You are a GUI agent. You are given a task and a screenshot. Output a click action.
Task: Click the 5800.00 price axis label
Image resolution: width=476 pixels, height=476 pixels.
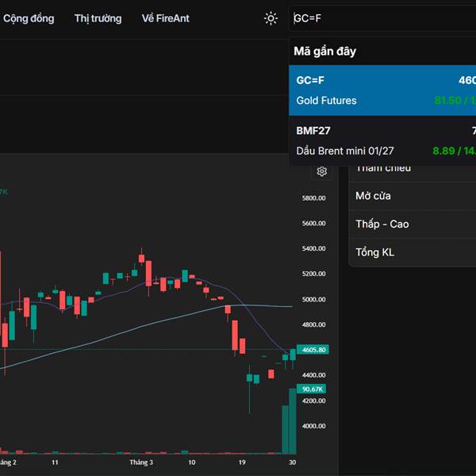pos(314,198)
